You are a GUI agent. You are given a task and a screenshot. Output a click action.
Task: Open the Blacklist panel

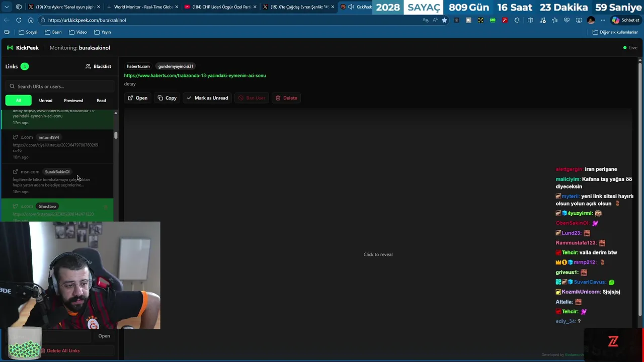click(x=98, y=66)
